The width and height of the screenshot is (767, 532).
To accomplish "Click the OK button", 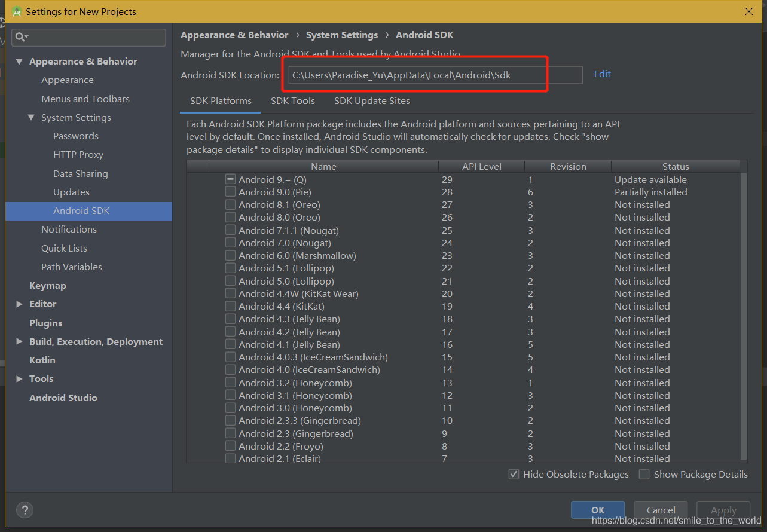I will pos(598,510).
